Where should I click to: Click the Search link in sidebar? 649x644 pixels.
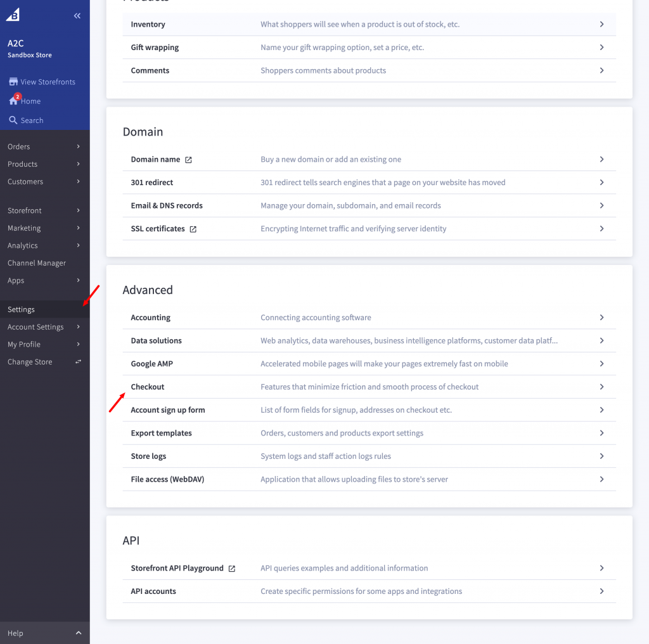32,120
